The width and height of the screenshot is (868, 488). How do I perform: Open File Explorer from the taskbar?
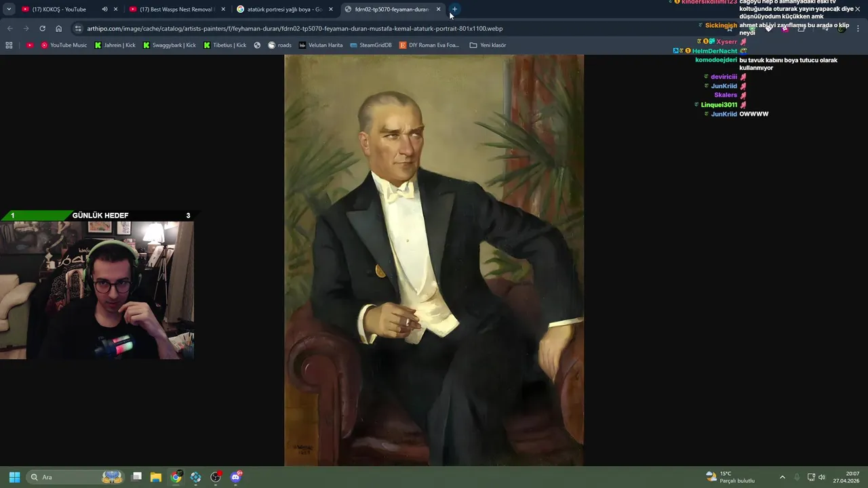click(x=156, y=477)
